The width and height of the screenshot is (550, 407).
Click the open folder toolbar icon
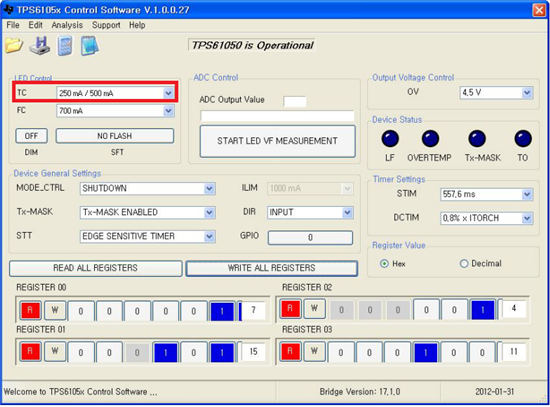coord(14,45)
